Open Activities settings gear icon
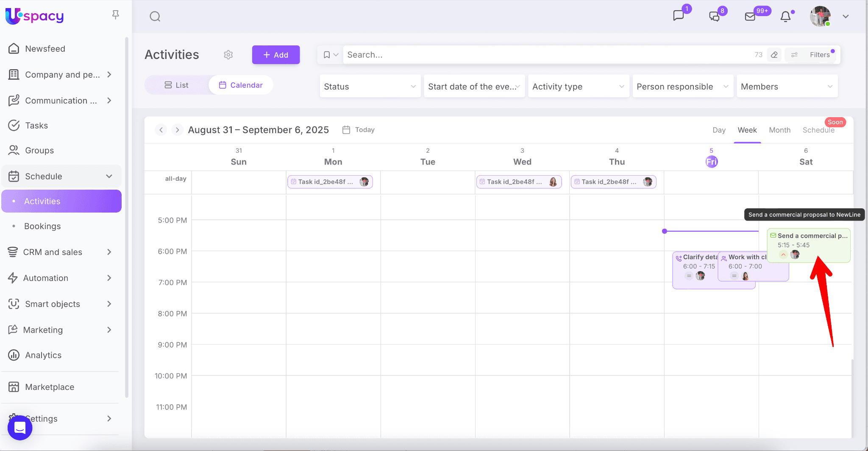 pyautogui.click(x=228, y=55)
